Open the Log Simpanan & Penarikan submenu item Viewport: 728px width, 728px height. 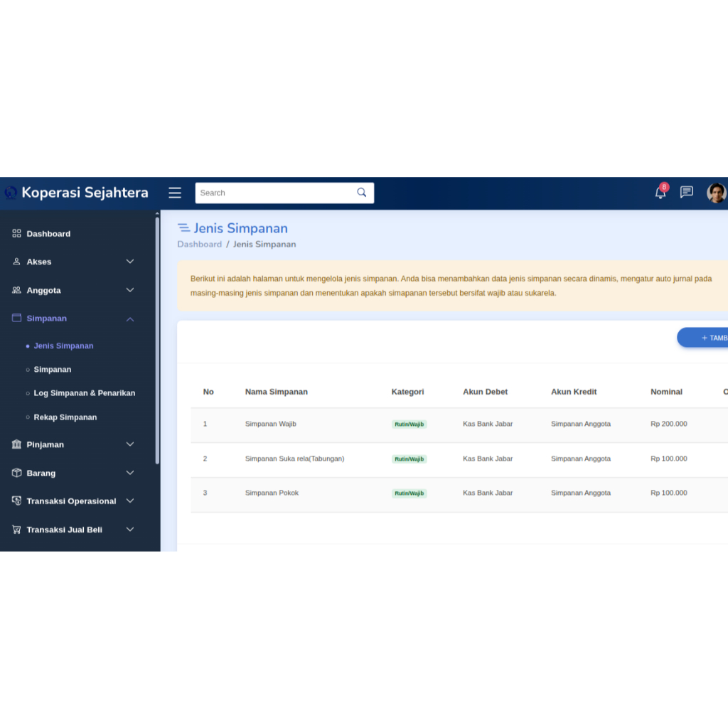pos(84,393)
